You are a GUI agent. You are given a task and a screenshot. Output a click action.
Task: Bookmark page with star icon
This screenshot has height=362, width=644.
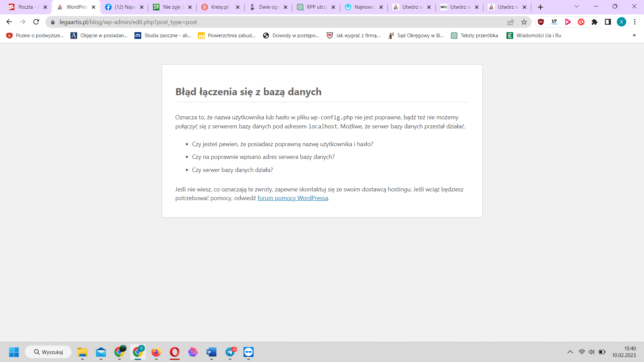click(524, 22)
